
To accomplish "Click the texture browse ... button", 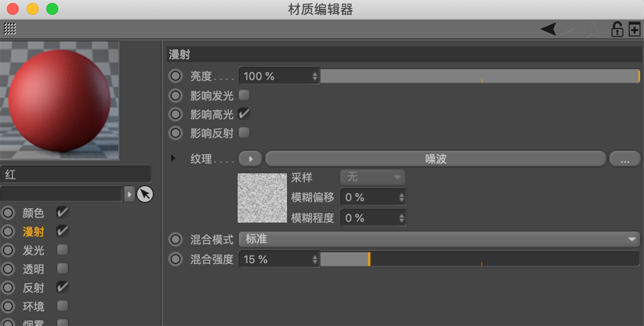I will pos(625,159).
